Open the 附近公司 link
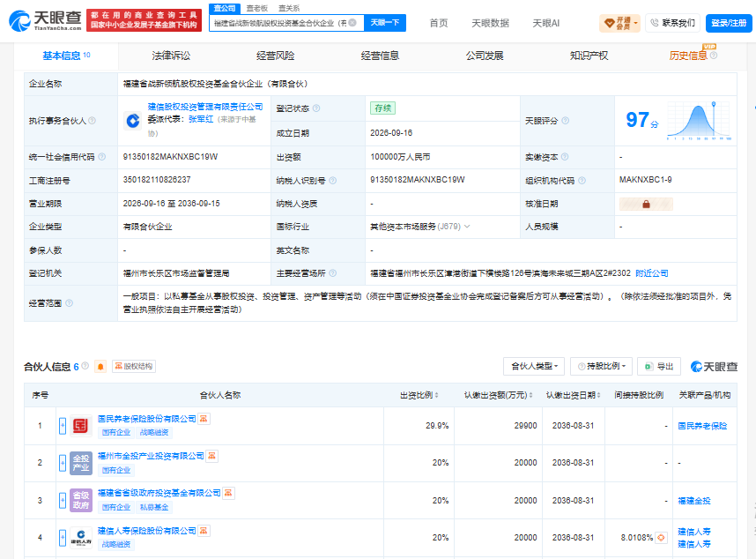 coord(652,273)
